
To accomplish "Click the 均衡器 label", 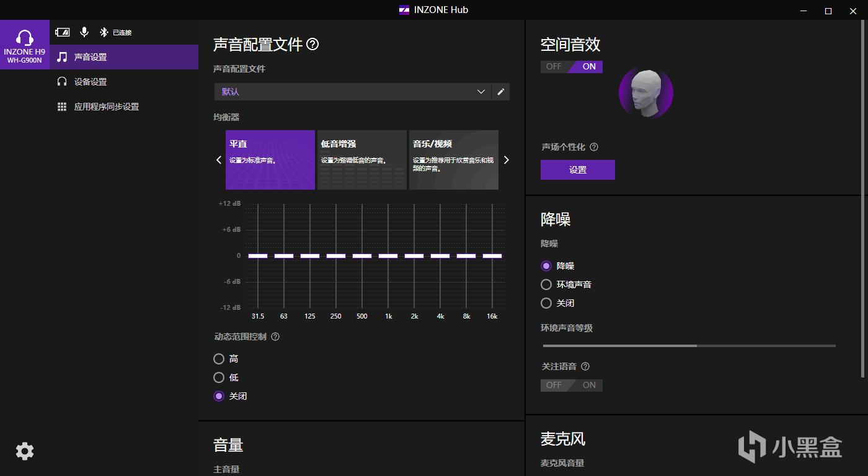I will [x=226, y=117].
